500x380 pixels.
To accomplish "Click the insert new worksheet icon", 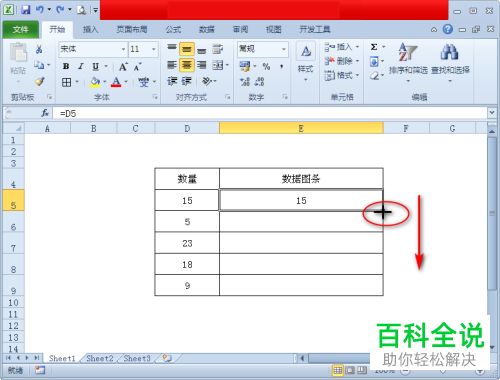I will pyautogui.click(x=167, y=359).
